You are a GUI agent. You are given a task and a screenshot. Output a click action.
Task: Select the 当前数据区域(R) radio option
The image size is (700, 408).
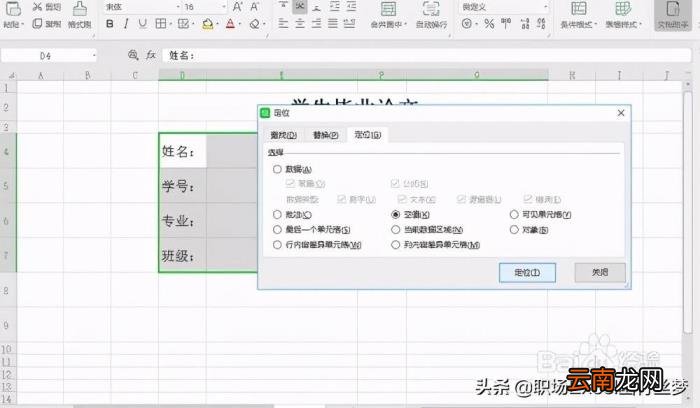[396, 229]
